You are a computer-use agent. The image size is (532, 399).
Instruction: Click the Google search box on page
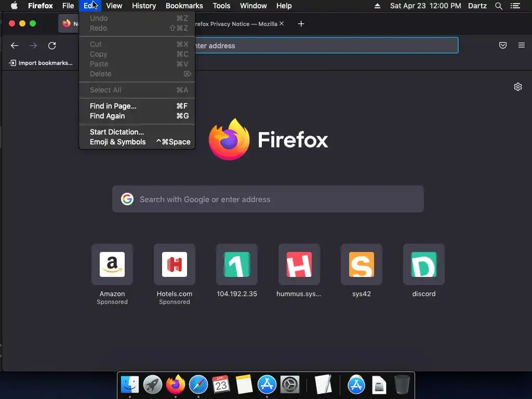pyautogui.click(x=268, y=199)
